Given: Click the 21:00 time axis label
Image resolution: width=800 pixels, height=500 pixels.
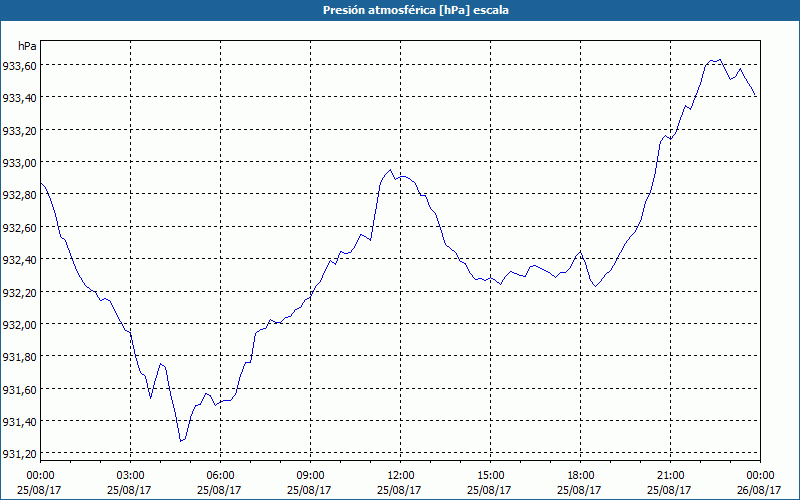Looking at the screenshot, I should 670,476.
